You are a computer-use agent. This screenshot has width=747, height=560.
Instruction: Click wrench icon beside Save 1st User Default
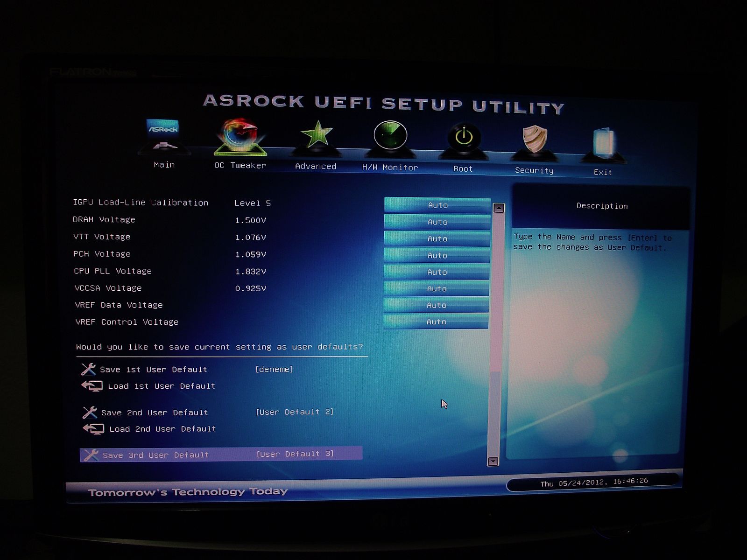click(88, 369)
